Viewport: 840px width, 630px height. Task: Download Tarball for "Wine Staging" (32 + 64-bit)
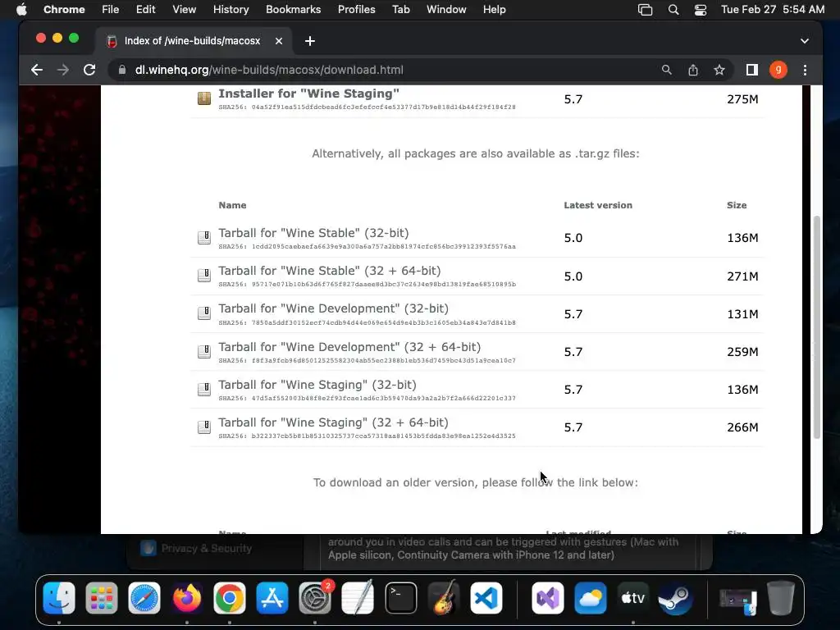coord(333,422)
